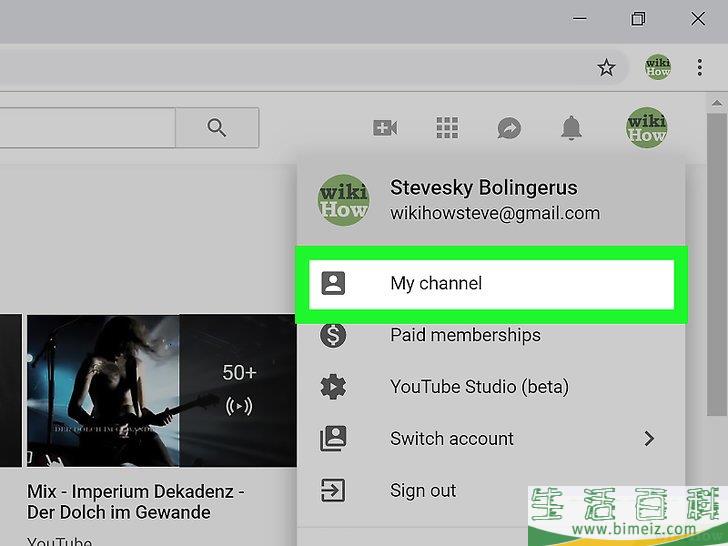728x546 pixels.
Task: Open the title 'Mix - Imperium Dekadenz - Der Dolch im Gewande'
Action: coord(136,502)
